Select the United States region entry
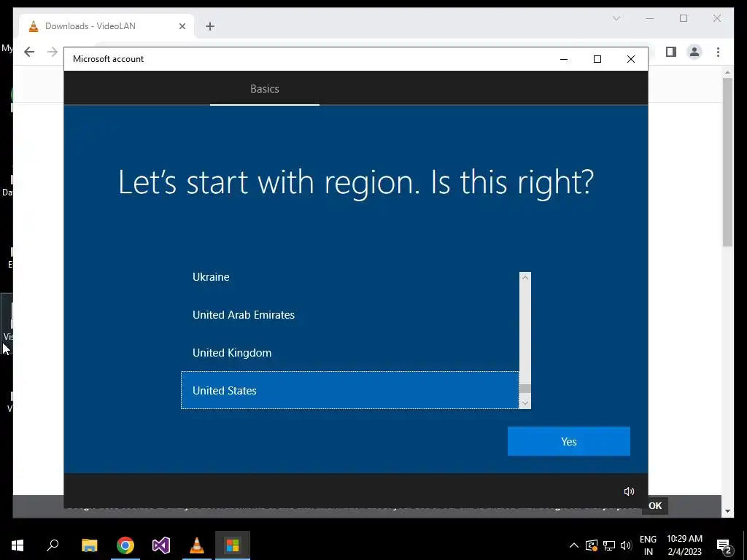The image size is (747, 560). (349, 390)
